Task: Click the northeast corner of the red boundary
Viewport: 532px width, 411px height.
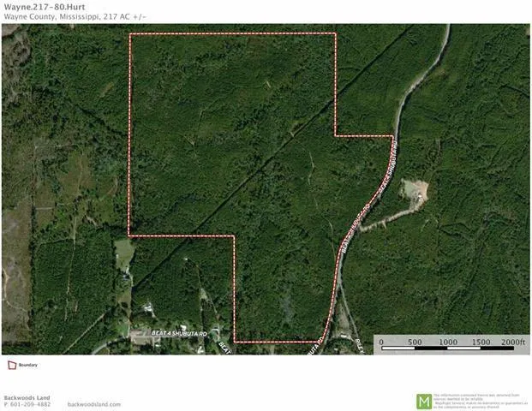Action: [x=334, y=34]
